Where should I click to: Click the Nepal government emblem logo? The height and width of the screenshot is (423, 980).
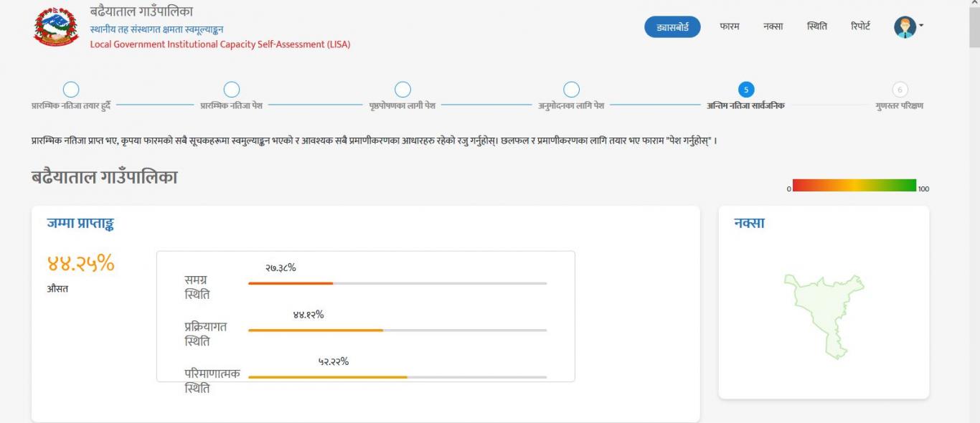tap(57, 27)
